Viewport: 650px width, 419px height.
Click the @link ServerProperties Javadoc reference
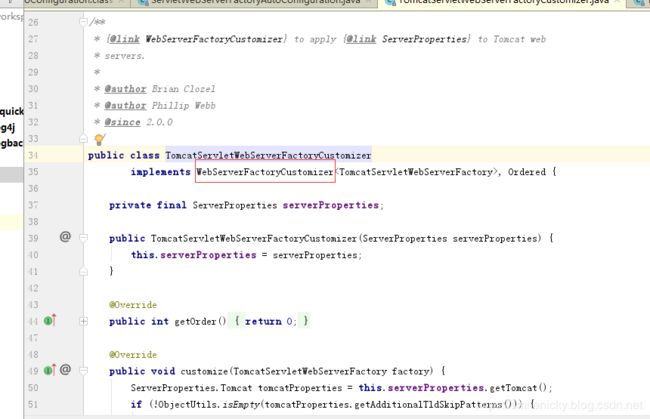tap(407, 39)
